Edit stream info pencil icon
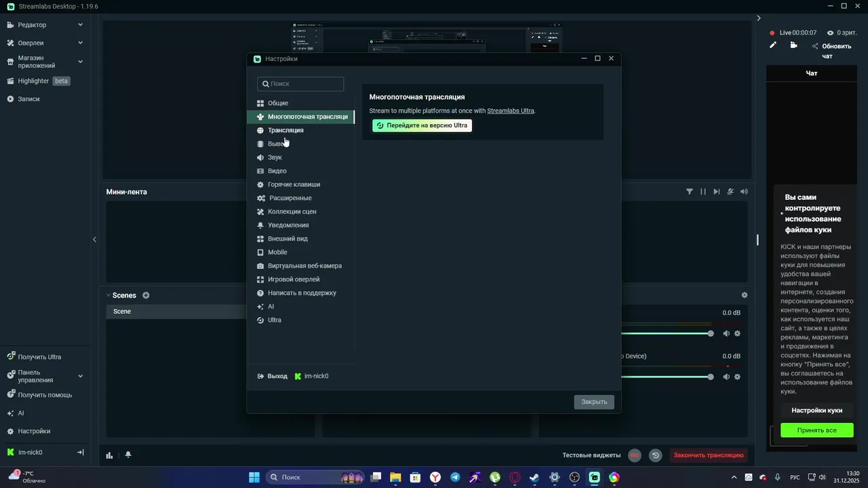This screenshot has height=488, width=868. click(772, 45)
